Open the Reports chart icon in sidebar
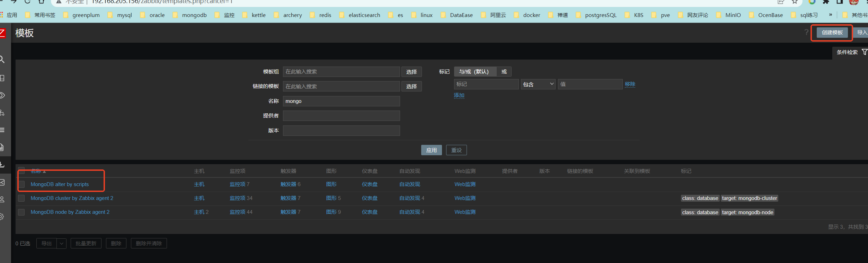Screen dimensions: 868x263 pyautogui.click(x=2, y=147)
